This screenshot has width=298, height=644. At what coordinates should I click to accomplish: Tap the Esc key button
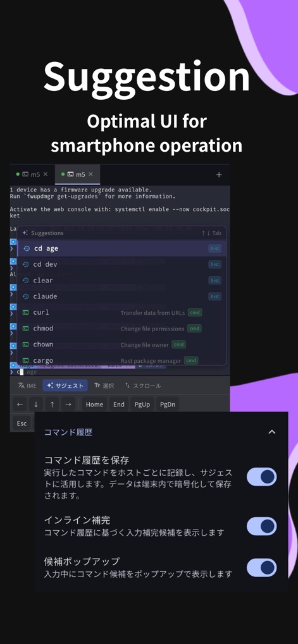click(22, 423)
